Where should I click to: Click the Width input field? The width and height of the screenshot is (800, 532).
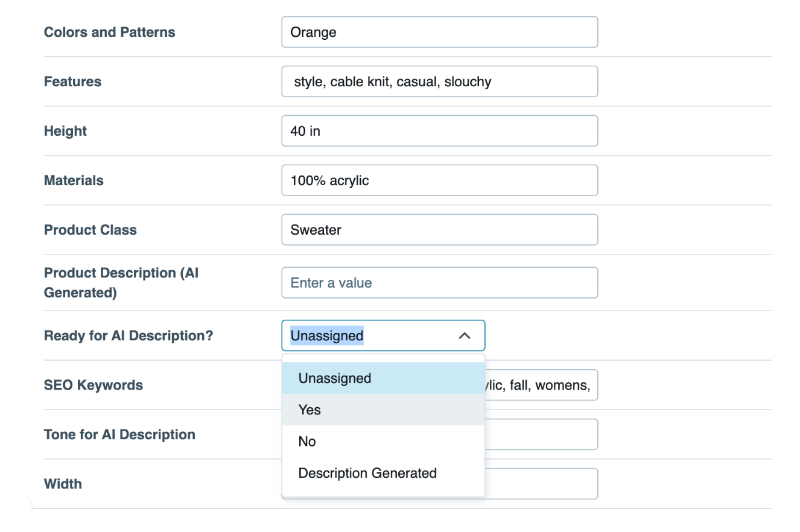[541, 484]
